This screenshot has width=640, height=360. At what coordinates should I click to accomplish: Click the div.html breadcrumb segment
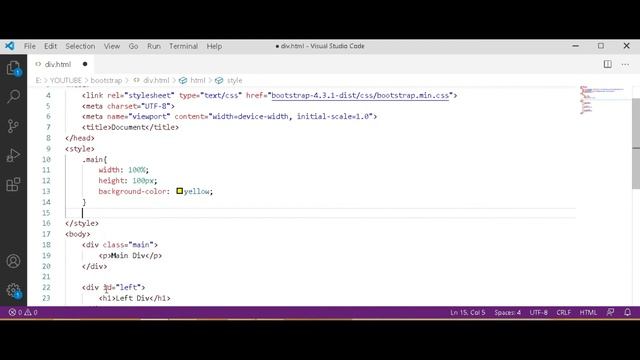(x=151, y=80)
